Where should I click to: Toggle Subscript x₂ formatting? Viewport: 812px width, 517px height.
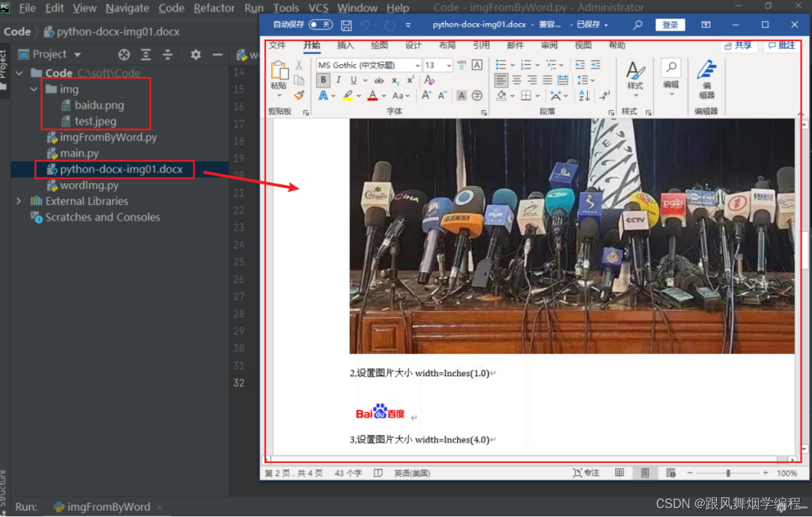pyautogui.click(x=394, y=80)
